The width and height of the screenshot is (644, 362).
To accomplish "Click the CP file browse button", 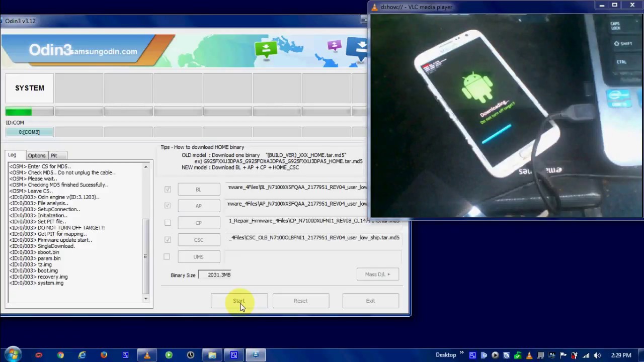I will [199, 223].
